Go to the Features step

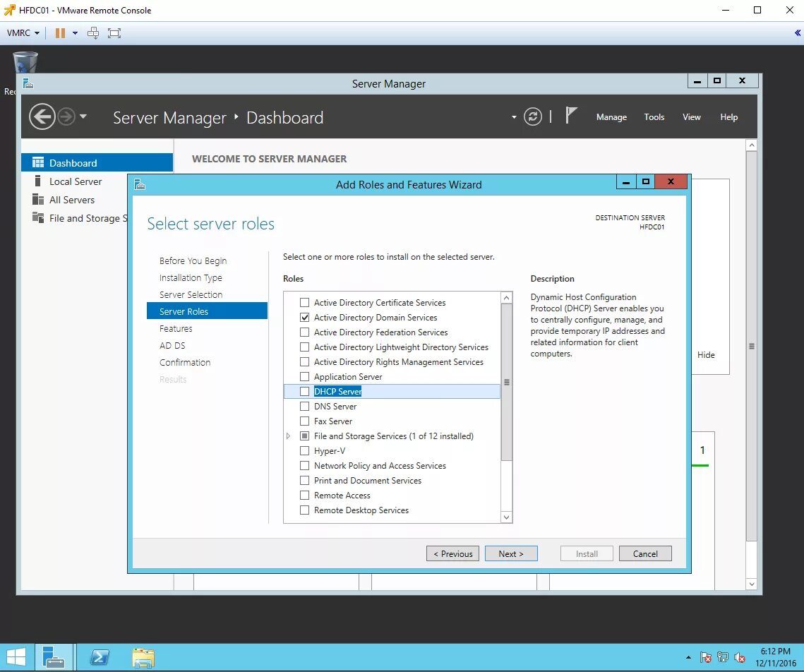click(176, 328)
